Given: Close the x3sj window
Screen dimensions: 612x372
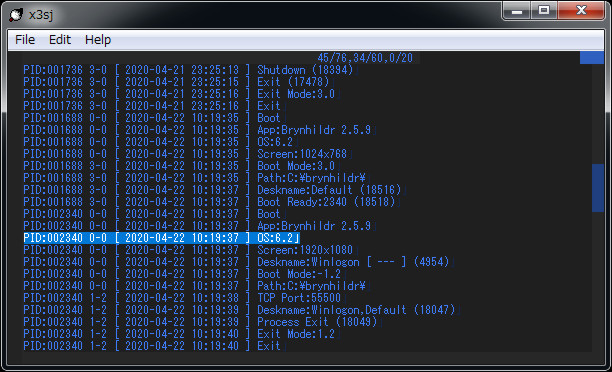Looking at the screenshot, I should 581,11.
